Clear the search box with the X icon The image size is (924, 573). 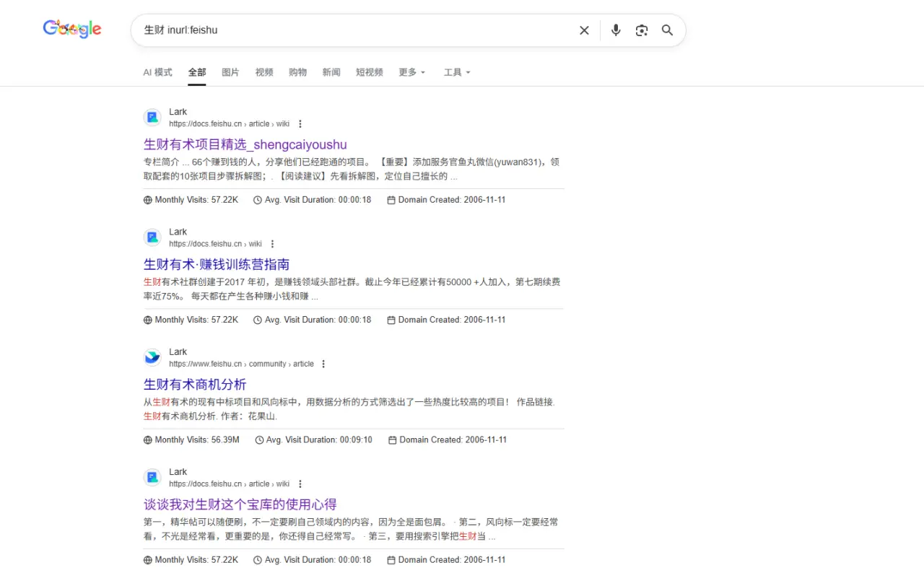(x=584, y=30)
